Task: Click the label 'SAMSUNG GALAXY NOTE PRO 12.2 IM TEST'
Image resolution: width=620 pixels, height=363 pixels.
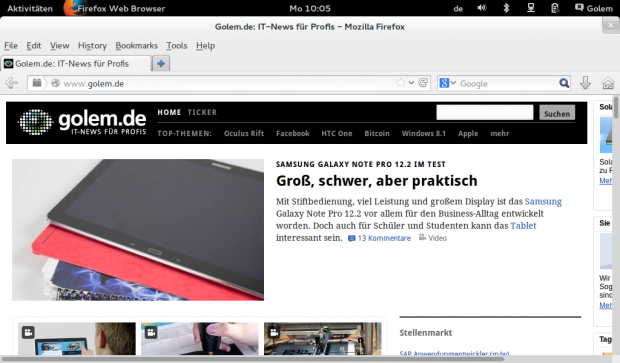Action: click(x=361, y=164)
